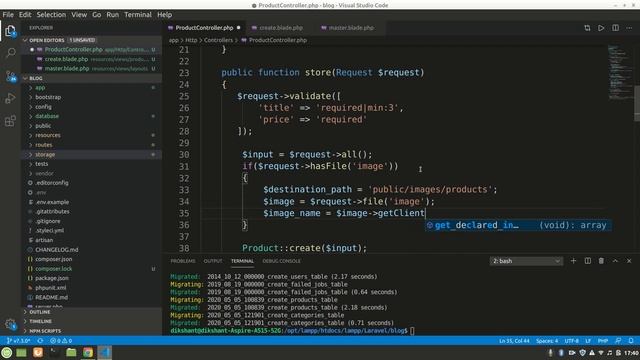Viewport: 640px width, 360px height.
Task: Open the file manager from taskbar
Action: [x=71, y=352]
